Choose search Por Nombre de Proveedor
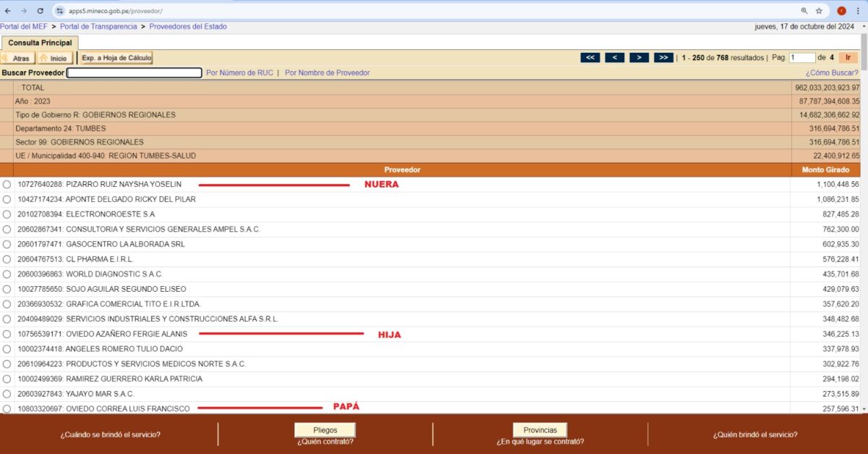The image size is (868, 454). tap(327, 72)
